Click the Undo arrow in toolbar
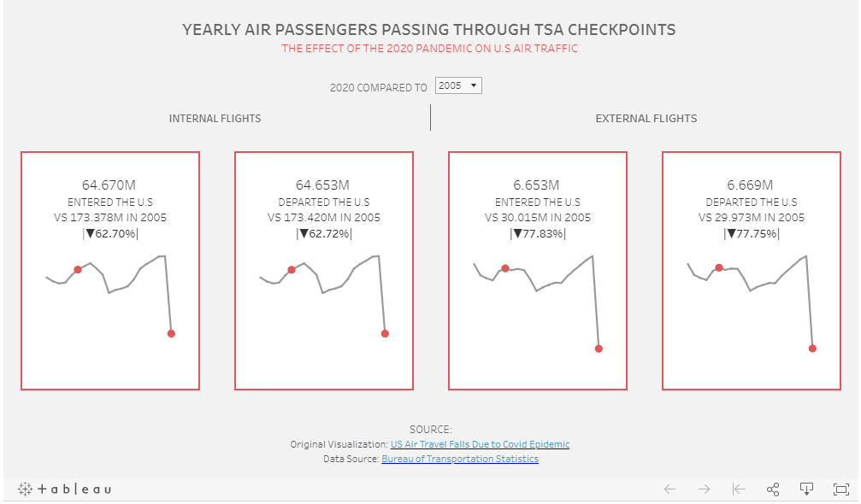The width and height of the screenshot is (861, 504). [x=669, y=489]
